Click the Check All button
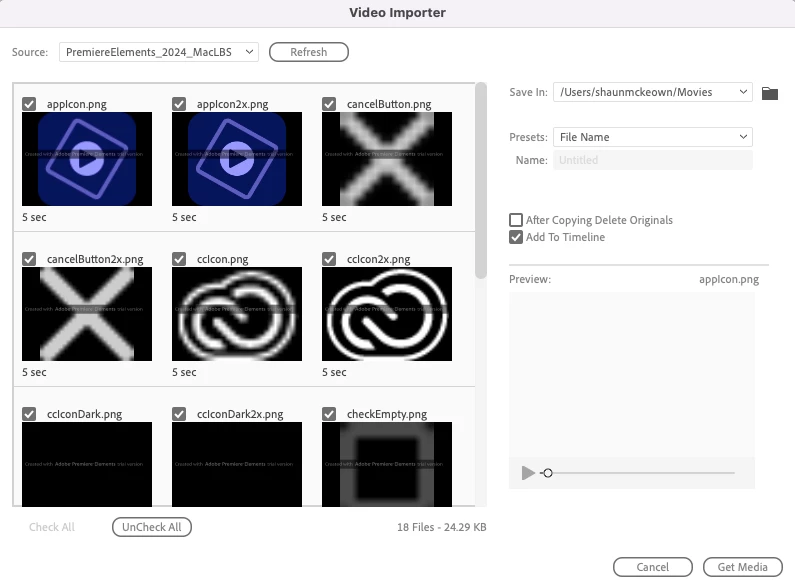This screenshot has height=587, width=795. (52, 527)
